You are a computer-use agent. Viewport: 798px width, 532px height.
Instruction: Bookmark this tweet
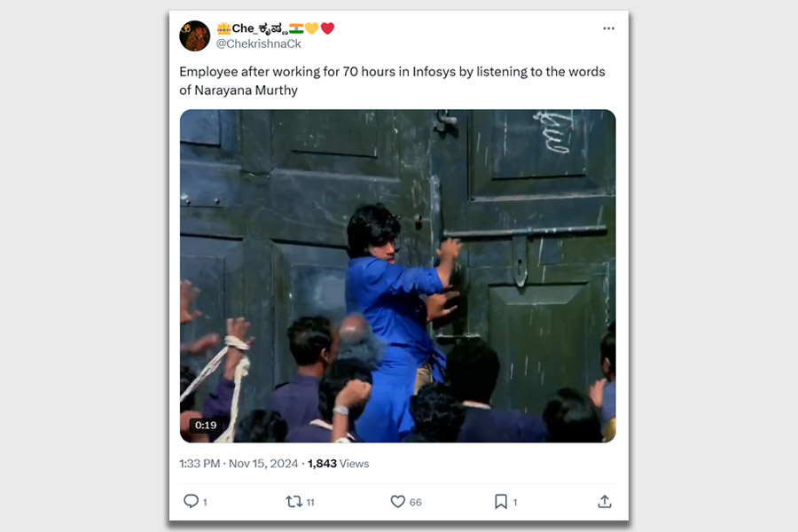501,502
